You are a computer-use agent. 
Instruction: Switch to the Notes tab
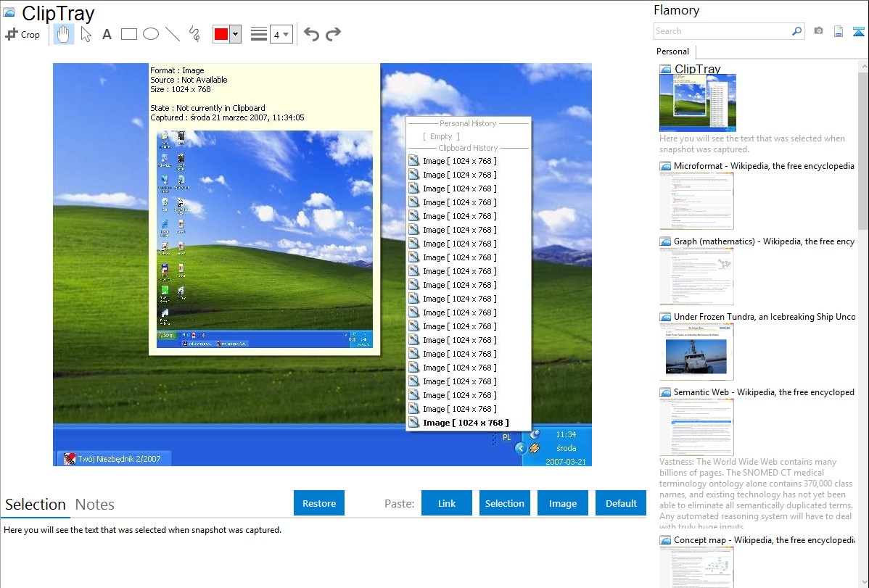coord(95,505)
